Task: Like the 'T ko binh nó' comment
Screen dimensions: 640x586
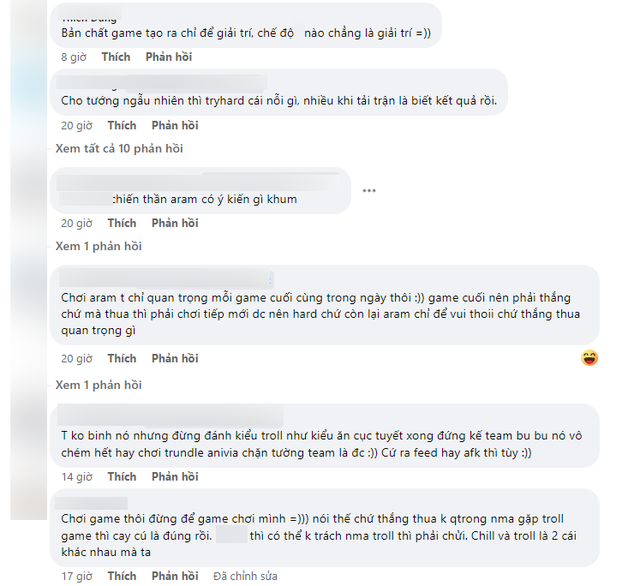Action: [x=122, y=478]
